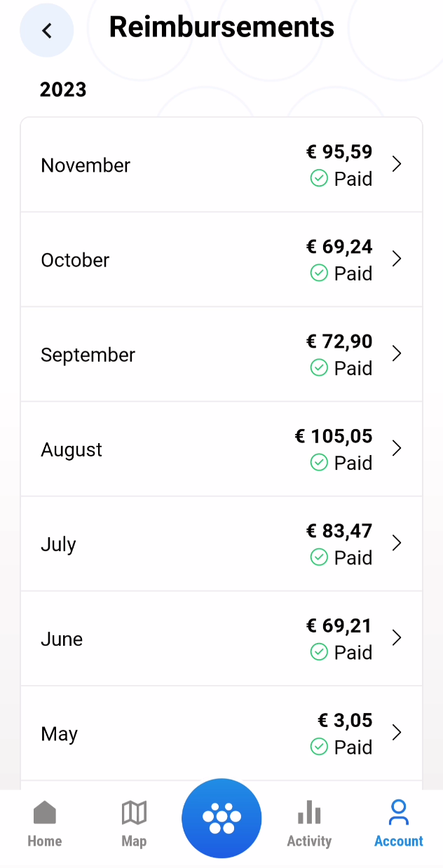This screenshot has height=868, width=443.
Task: Tap the € 69,24 October amount
Action: (x=339, y=247)
